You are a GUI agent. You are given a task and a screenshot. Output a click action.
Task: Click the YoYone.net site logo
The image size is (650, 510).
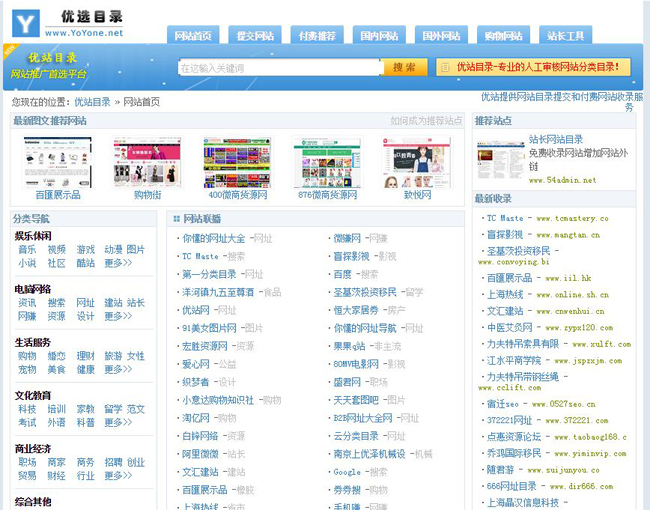[x=69, y=24]
